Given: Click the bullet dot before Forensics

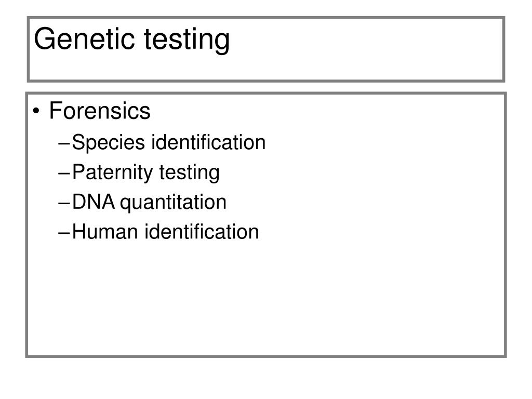Looking at the screenshot, I should [x=38, y=112].
